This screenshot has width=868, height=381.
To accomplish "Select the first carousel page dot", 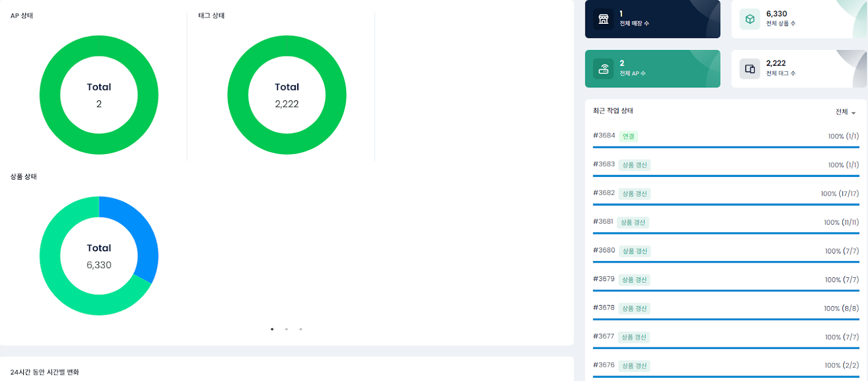I will (x=272, y=329).
